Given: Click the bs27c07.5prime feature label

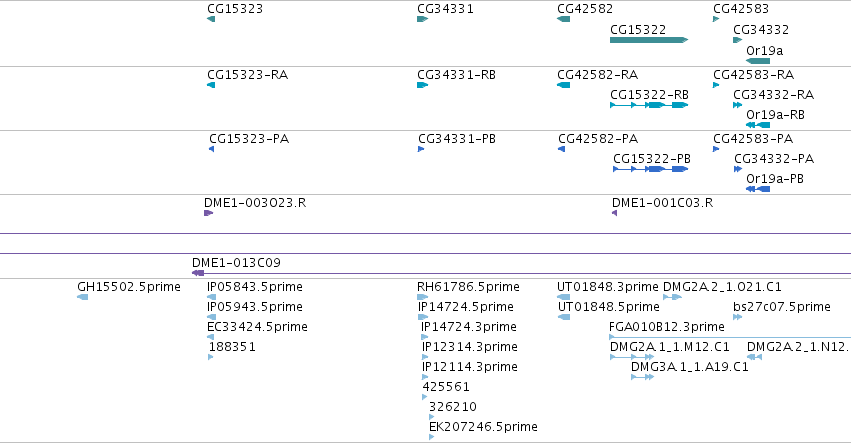Looking at the screenshot, I should [782, 307].
